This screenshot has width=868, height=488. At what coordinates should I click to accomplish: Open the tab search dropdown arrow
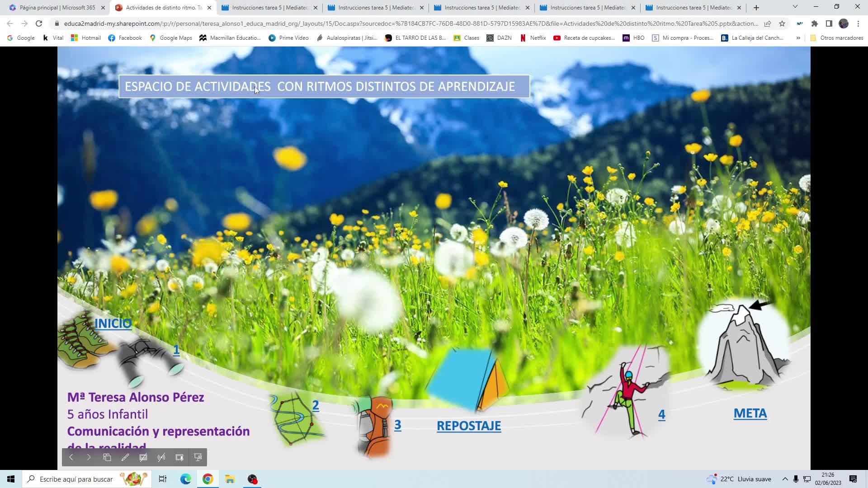(x=795, y=7)
